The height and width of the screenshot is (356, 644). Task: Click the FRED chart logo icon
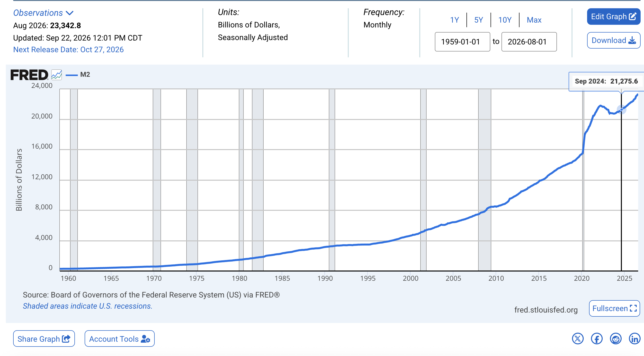pos(56,75)
